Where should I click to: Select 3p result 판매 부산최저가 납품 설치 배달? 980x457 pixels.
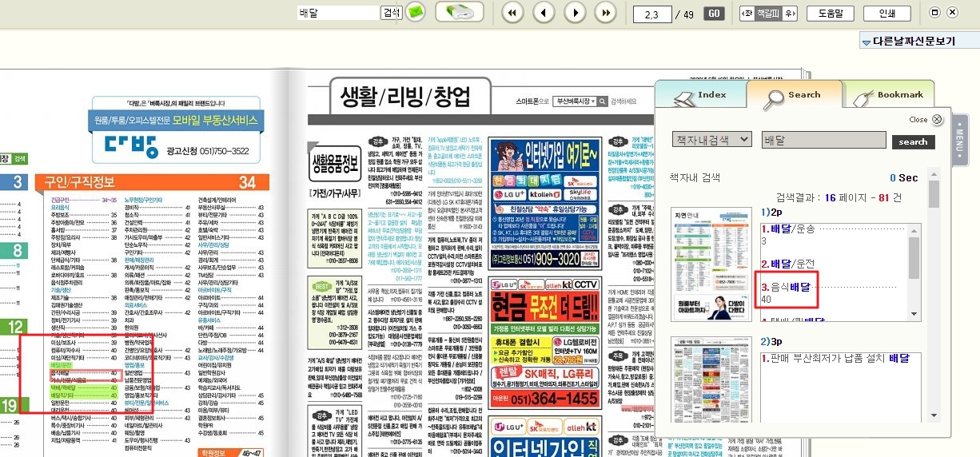tap(835, 360)
